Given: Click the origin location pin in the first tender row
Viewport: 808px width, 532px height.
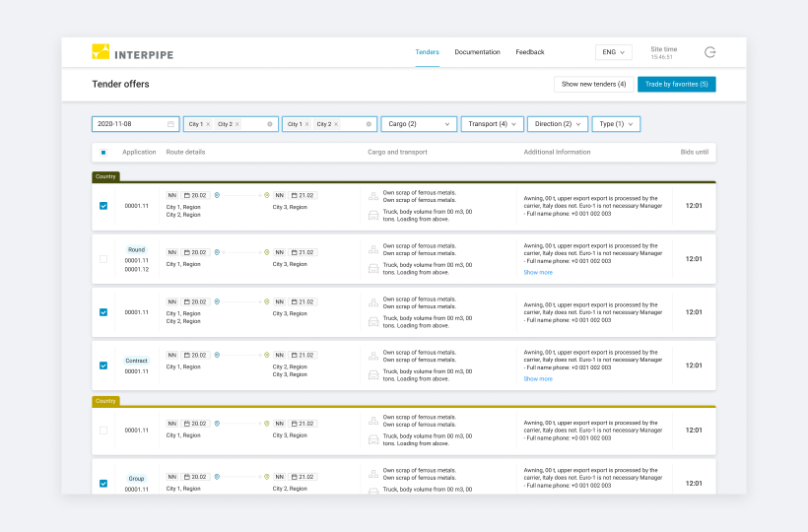Looking at the screenshot, I should (x=217, y=195).
